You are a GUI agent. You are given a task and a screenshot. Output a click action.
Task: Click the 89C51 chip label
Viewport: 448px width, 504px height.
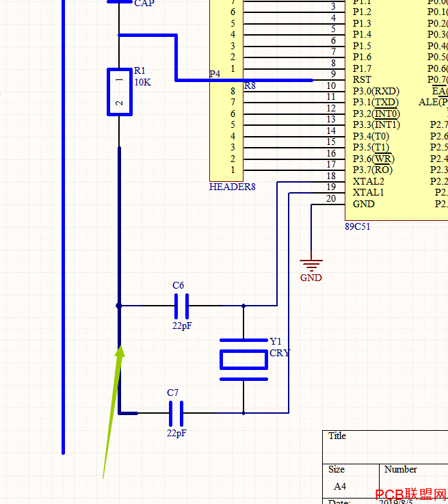pyautogui.click(x=357, y=226)
